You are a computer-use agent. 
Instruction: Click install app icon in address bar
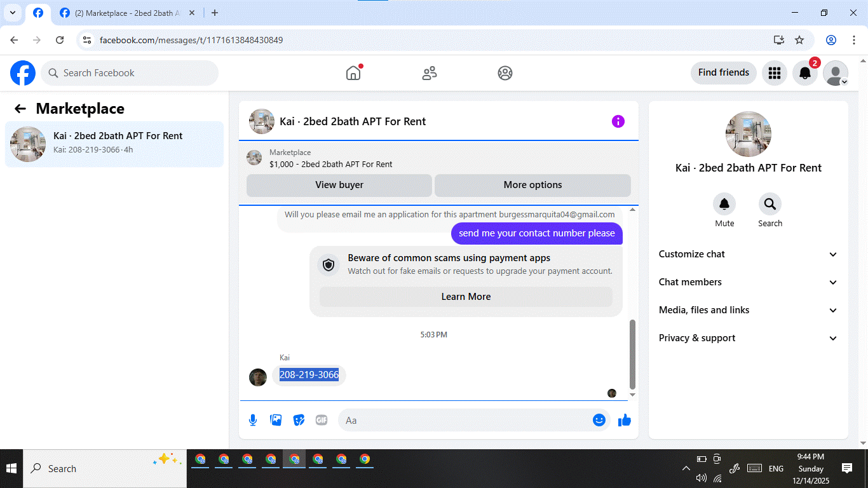click(779, 40)
